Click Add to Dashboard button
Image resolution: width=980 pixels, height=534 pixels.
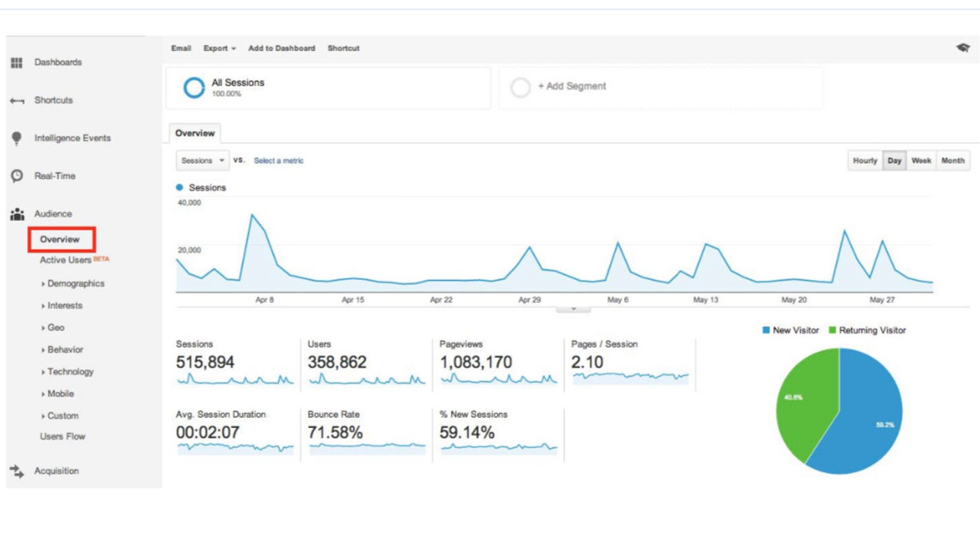(x=281, y=48)
